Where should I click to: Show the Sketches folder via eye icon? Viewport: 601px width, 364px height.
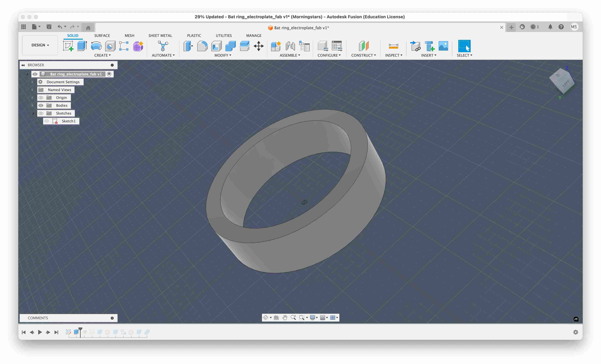(x=41, y=113)
